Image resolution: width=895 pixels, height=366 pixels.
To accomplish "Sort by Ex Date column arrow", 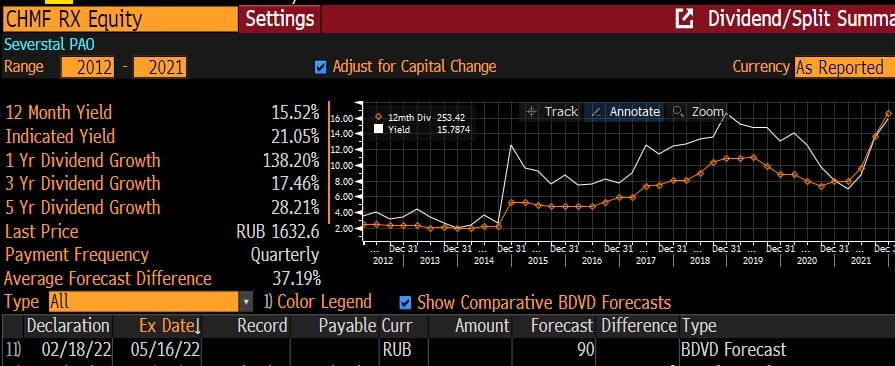I will pyautogui.click(x=197, y=327).
